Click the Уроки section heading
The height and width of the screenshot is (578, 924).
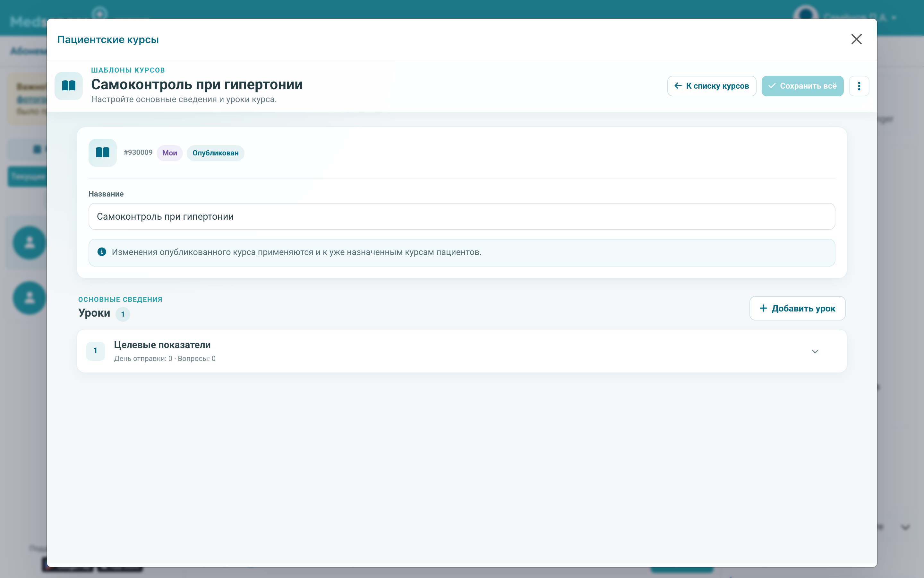tap(94, 313)
